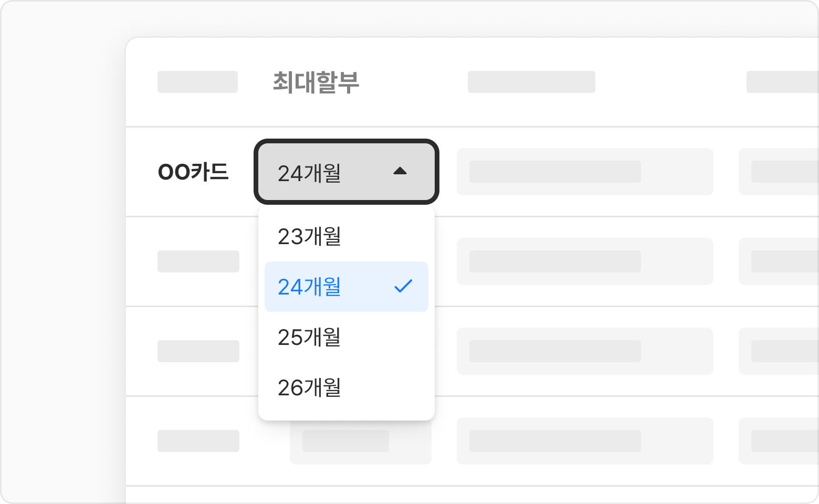Image resolution: width=819 pixels, height=504 pixels.
Task: Collapse the 24개월 dropdown for OO카드
Action: point(346,172)
